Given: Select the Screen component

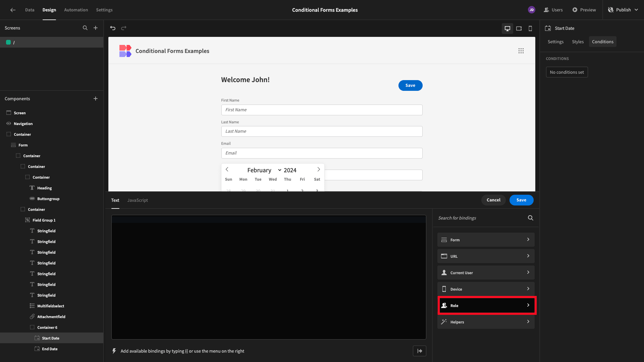Looking at the screenshot, I should coord(52,113).
